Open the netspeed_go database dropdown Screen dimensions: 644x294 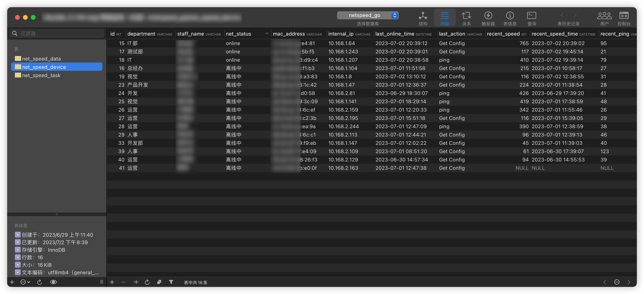pyautogui.click(x=368, y=15)
